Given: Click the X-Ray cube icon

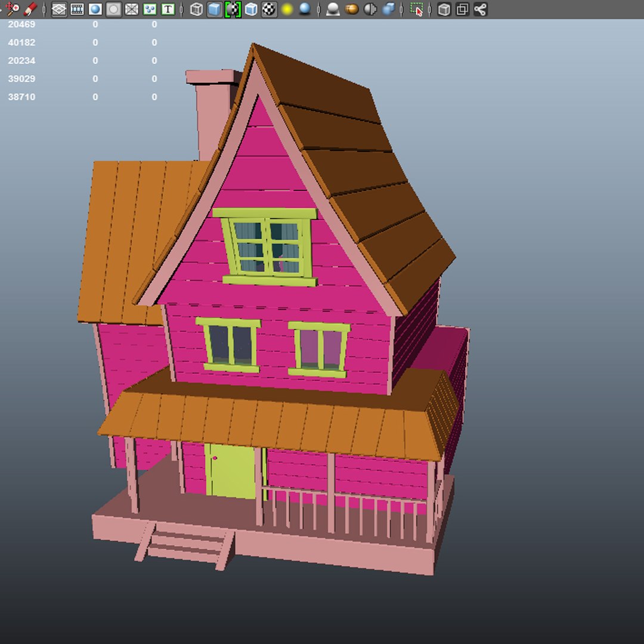Looking at the screenshot, I should 444,10.
